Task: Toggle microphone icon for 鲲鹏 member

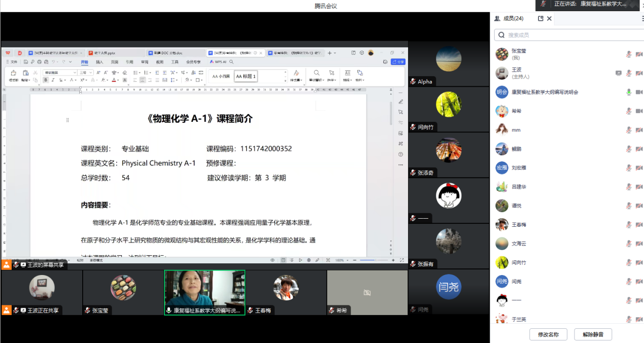Action: pyautogui.click(x=629, y=149)
